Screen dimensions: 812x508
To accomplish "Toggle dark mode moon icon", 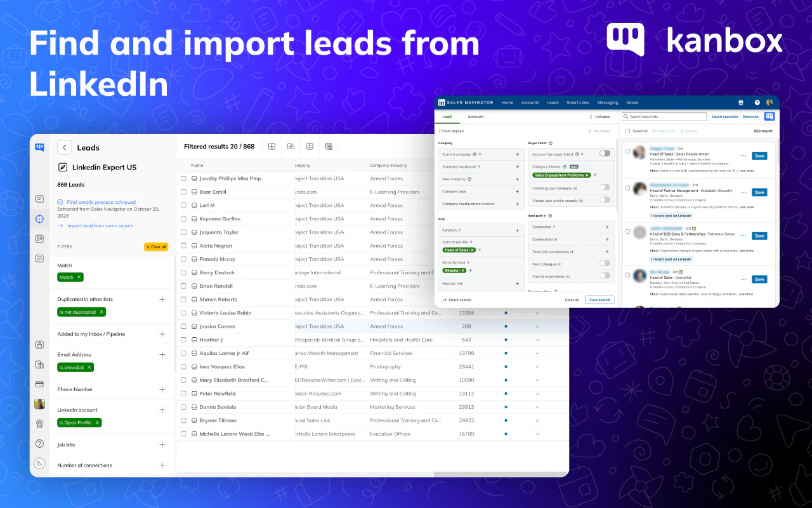I will coord(39,464).
